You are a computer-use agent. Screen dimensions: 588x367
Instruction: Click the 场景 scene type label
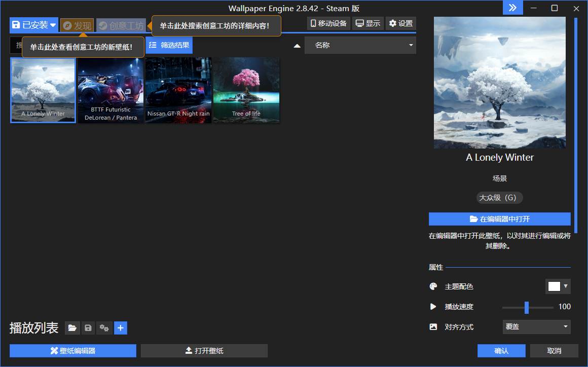499,178
